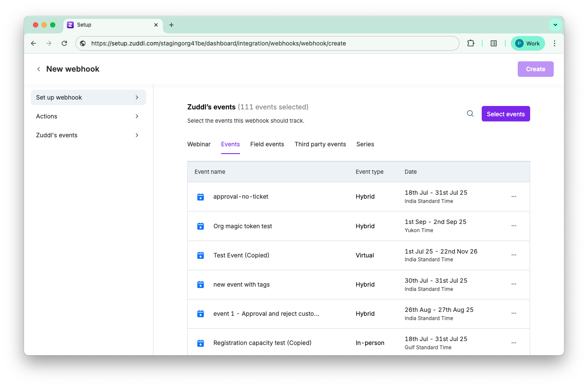
Task: Open the Third party events tab
Action: coord(320,144)
